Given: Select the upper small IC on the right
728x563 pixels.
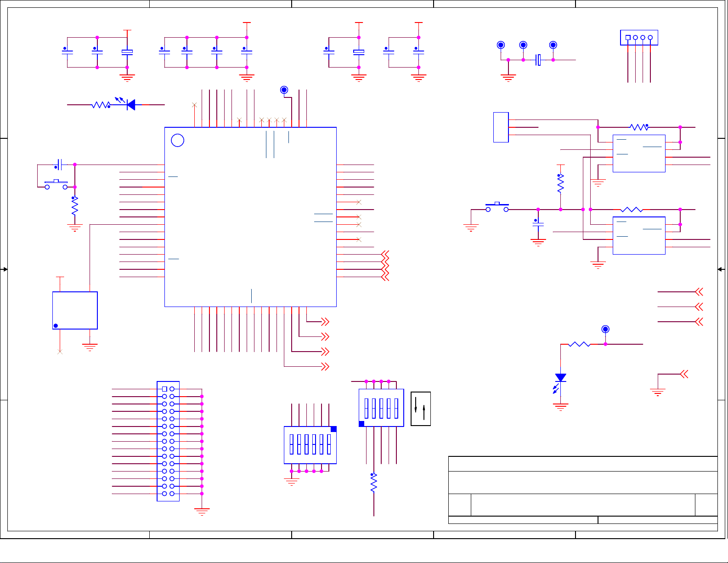Looking at the screenshot, I should click(639, 154).
